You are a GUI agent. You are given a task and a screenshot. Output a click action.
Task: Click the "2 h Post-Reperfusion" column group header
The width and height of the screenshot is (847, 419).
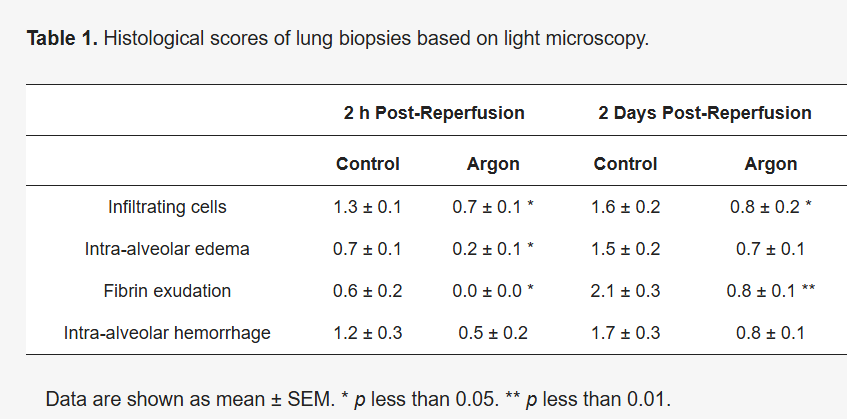tap(433, 113)
